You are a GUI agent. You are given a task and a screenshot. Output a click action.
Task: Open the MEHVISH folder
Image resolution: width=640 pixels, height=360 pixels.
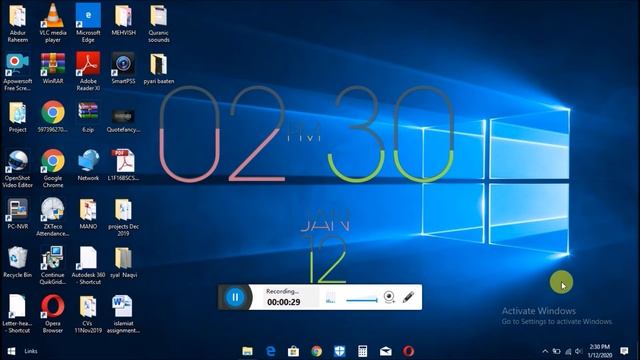coord(123,20)
